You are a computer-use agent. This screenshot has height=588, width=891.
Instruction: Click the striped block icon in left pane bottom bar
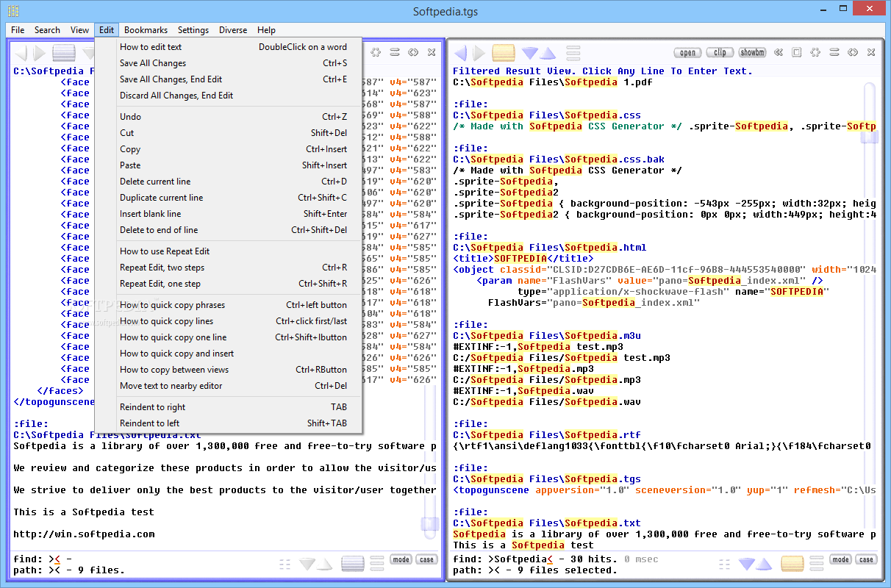point(353,564)
